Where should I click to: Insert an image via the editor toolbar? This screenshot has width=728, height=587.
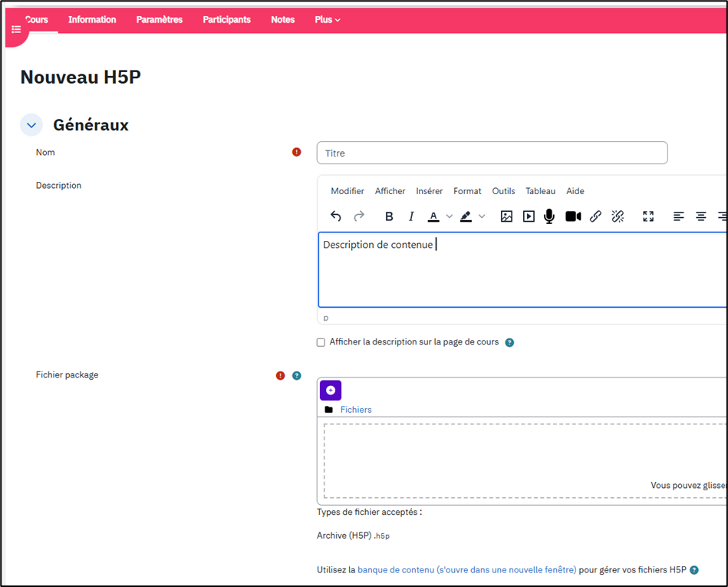506,216
